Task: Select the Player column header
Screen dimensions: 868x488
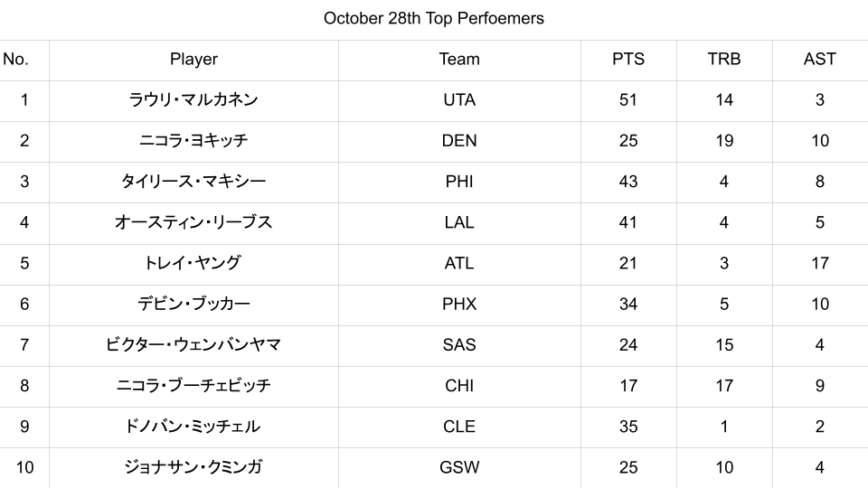Action: (193, 60)
